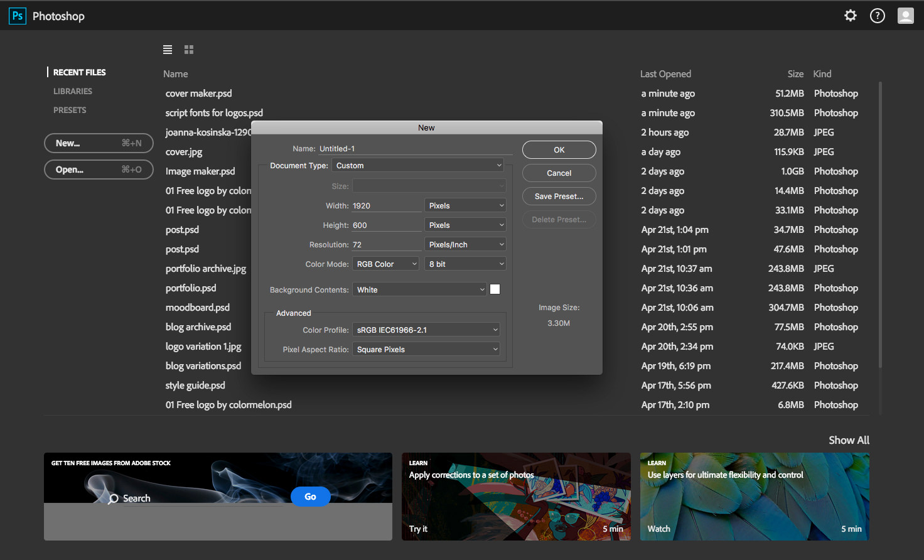Click Try it on corrections card
The height and width of the screenshot is (560, 924).
pos(418,529)
